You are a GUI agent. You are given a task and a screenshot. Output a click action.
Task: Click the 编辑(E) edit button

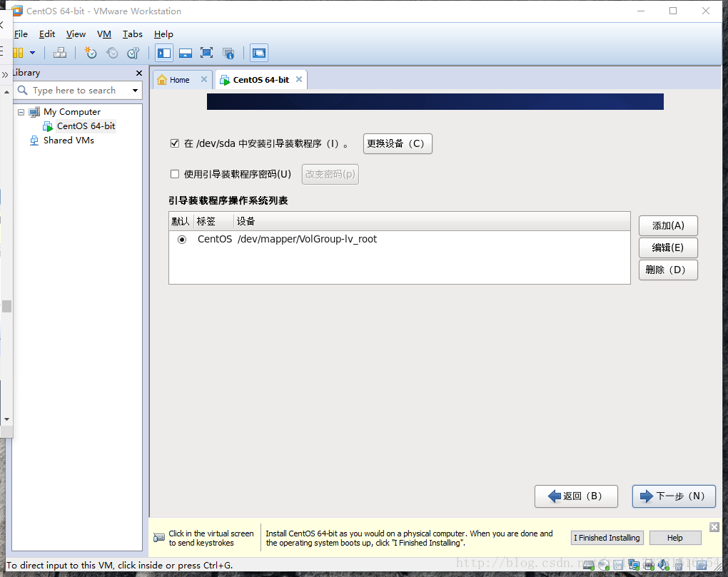point(668,247)
